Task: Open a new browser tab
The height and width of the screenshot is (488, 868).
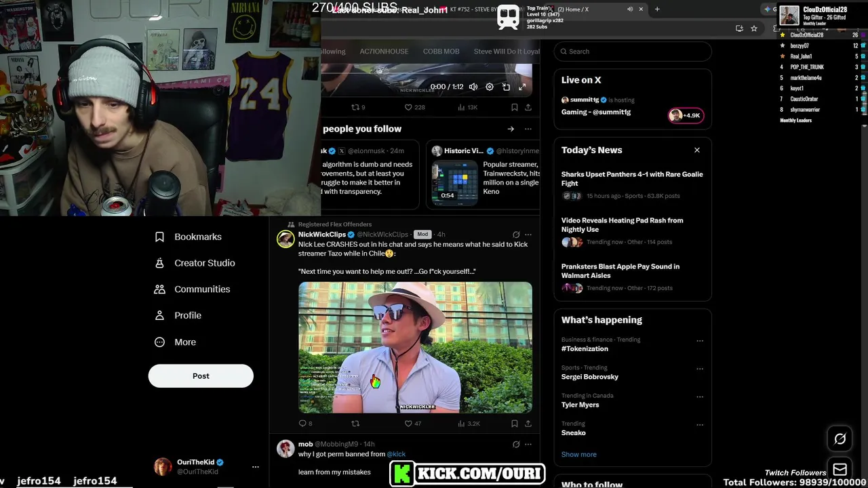Action: pos(657,9)
